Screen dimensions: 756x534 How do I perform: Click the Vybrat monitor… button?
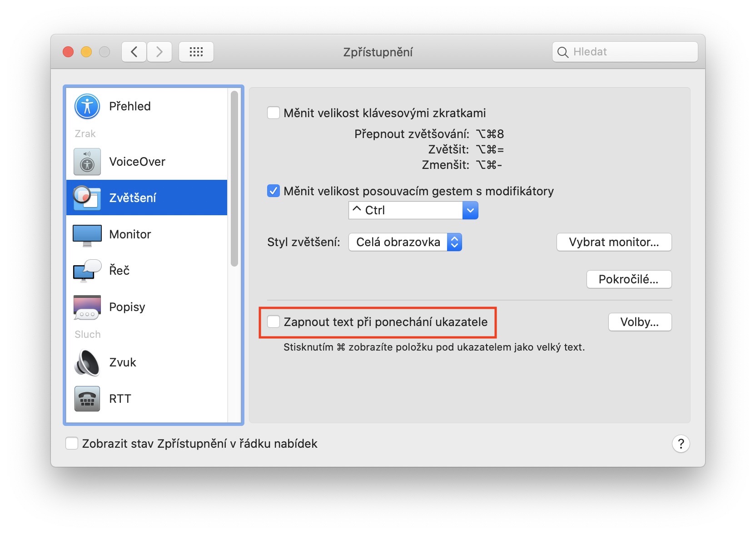pyautogui.click(x=614, y=242)
